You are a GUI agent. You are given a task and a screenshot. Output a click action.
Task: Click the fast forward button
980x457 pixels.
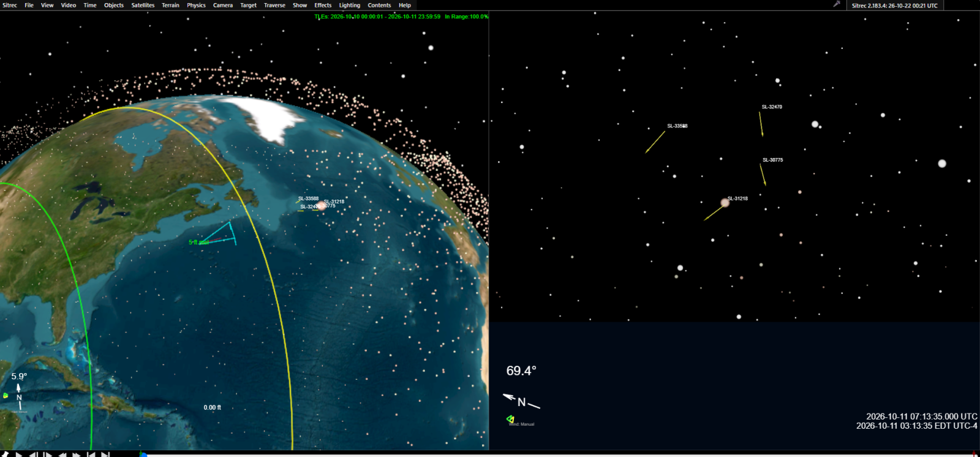77,454
